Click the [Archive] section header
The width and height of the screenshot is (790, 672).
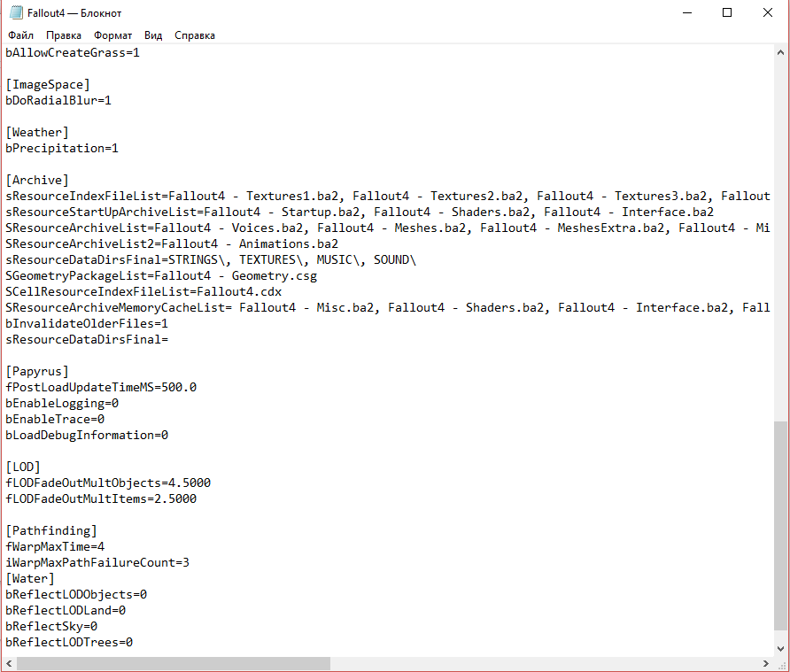coord(37,181)
